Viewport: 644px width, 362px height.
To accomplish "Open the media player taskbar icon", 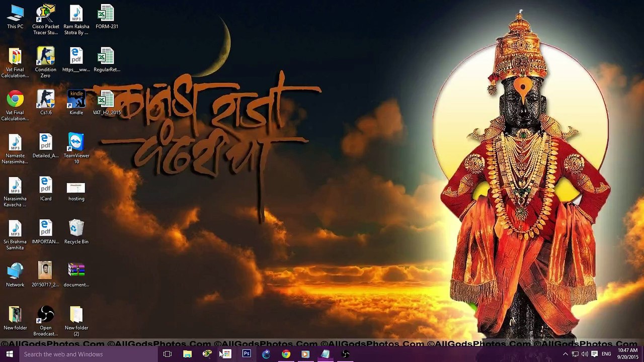I will pyautogui.click(x=305, y=354).
